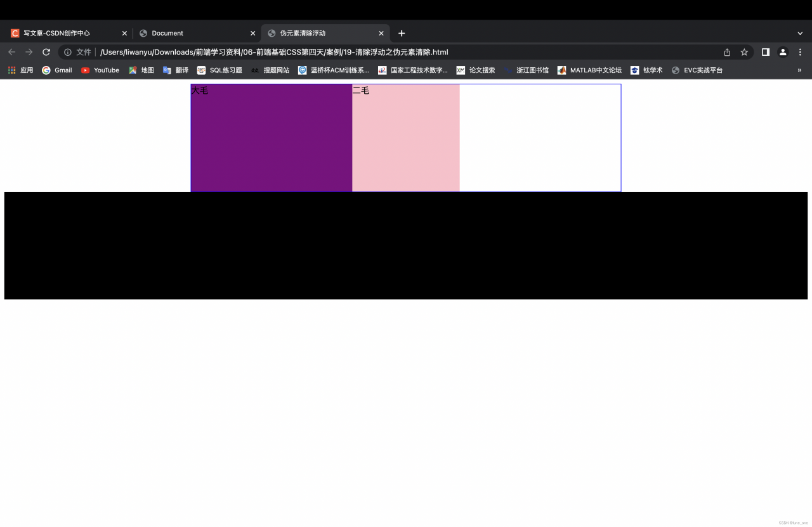The image size is (812, 527).
Task: Click the 大毛 text label
Action: (200, 91)
